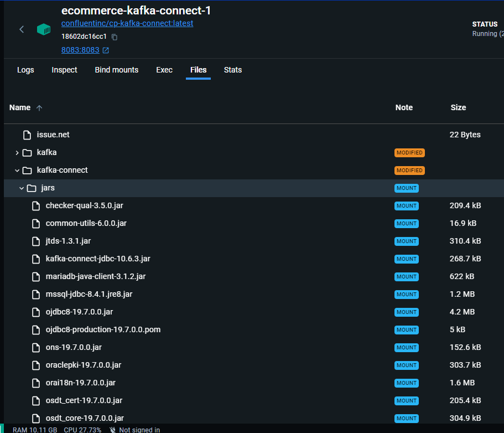504x433 pixels.
Task: Click folder icon of kafka
Action: pyautogui.click(x=27, y=152)
